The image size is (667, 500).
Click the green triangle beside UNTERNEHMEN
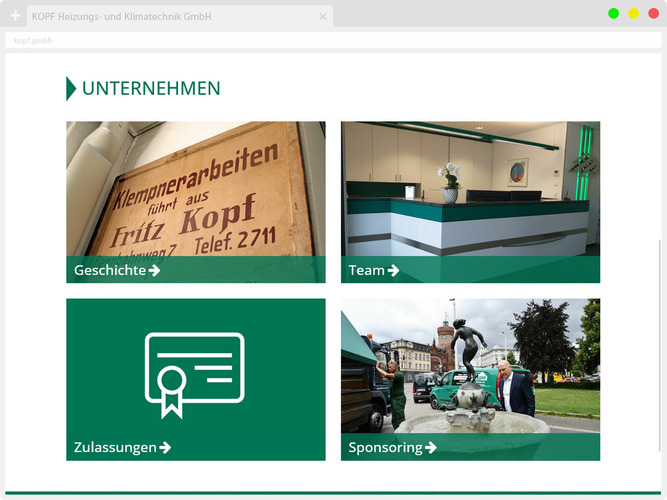pyautogui.click(x=70, y=88)
